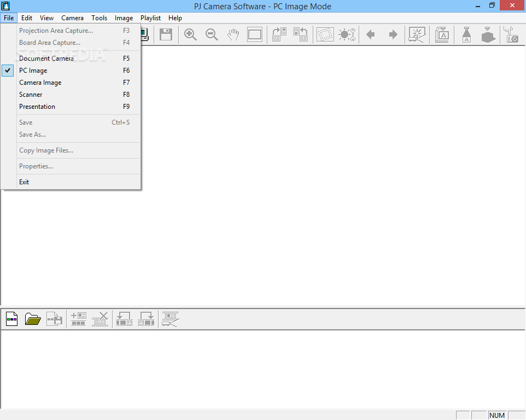Open the Help menu
526x420 pixels.
click(x=175, y=18)
